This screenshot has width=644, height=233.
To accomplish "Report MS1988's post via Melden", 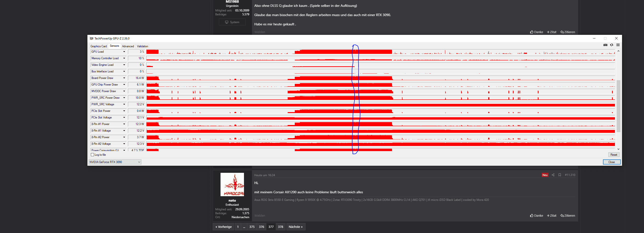I will 260,32.
